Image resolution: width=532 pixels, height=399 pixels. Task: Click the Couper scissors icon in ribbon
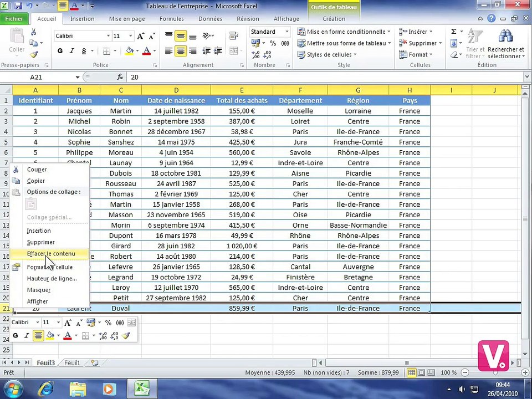(34, 32)
